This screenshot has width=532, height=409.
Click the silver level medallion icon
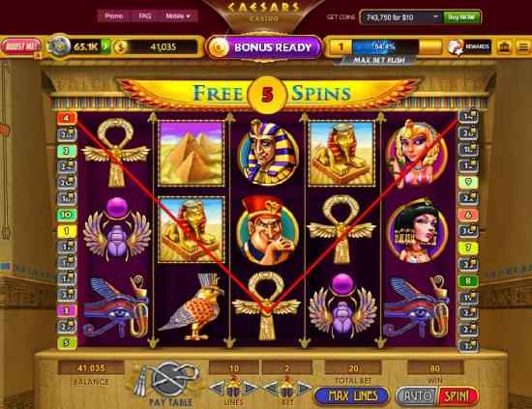[59, 45]
